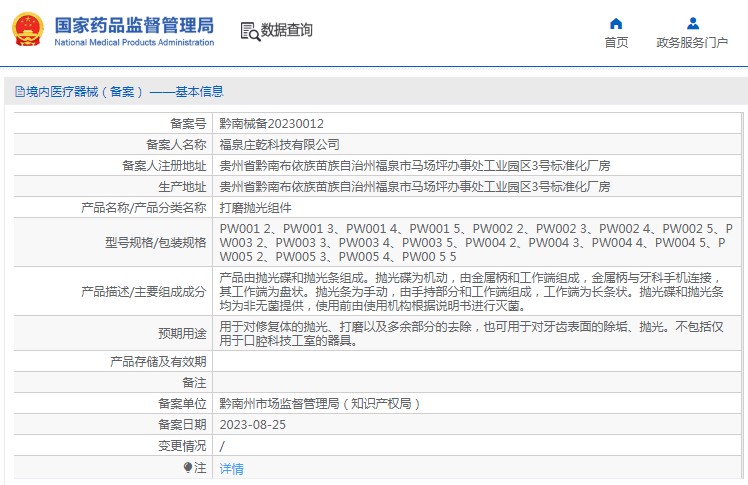This screenshot has height=485, width=748.
Task: Open the 政务服务门户 portal link
Action: (692, 42)
